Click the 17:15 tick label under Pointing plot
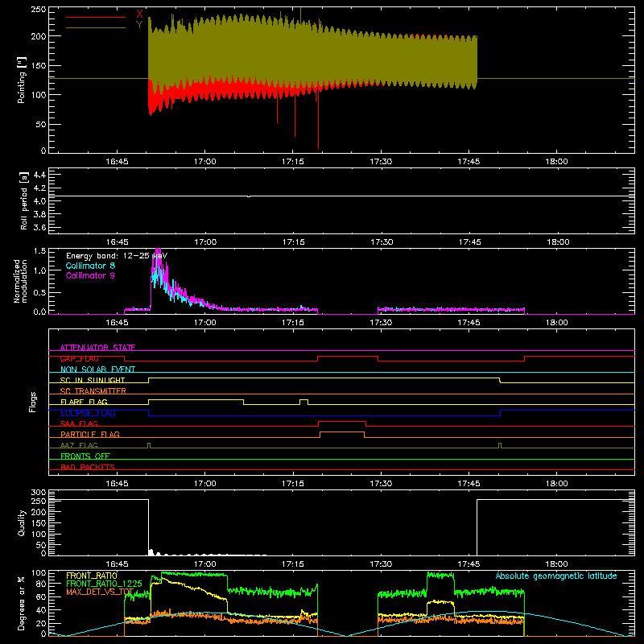The width and height of the screenshot is (644, 644). (x=293, y=162)
